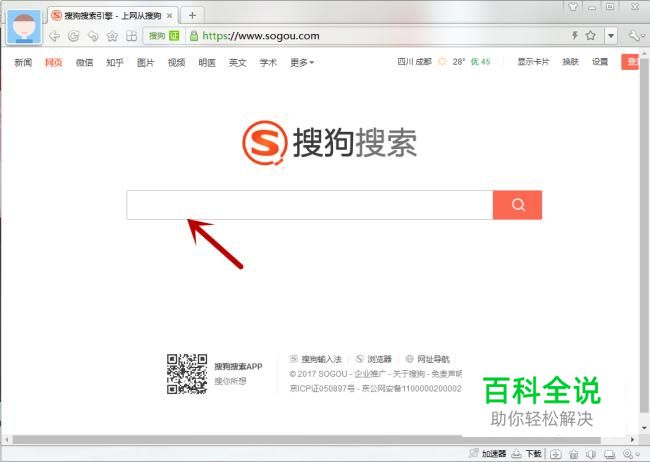The height and width of the screenshot is (462, 650).
Task: Open the 英文 English search category
Action: (238, 63)
